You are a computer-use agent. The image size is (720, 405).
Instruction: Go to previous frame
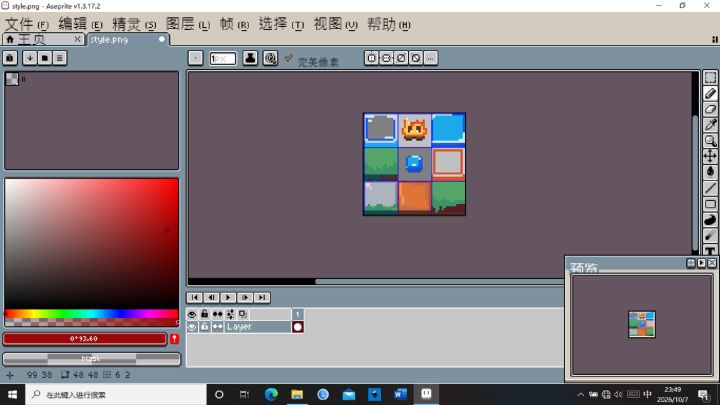(212, 298)
